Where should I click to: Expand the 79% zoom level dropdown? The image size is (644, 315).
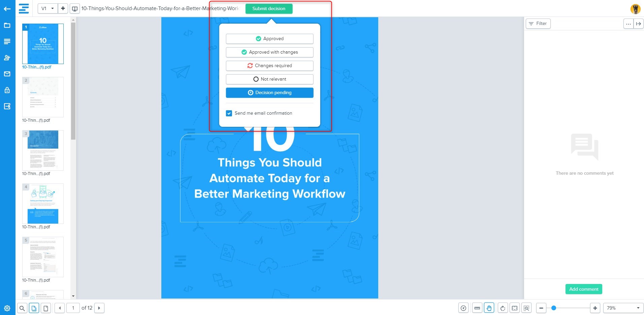(623, 308)
